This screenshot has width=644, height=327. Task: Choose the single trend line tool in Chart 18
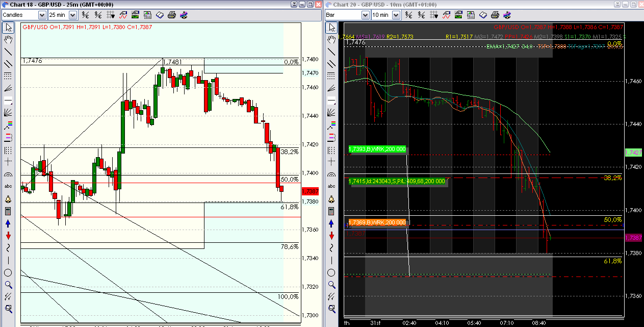click(8, 52)
